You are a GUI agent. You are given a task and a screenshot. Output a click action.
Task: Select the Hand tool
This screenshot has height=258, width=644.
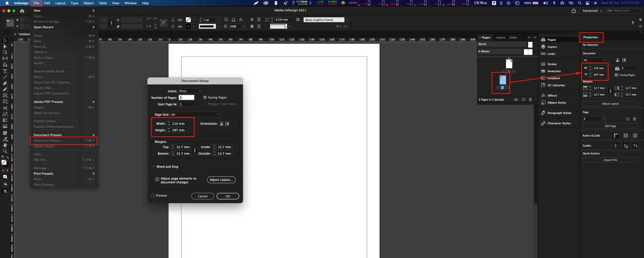click(x=5, y=145)
